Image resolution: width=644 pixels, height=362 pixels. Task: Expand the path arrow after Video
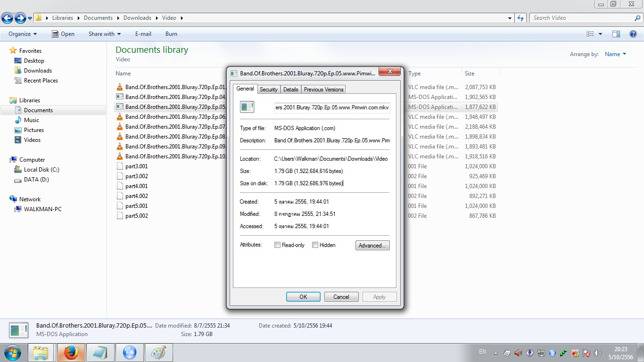pos(182,18)
